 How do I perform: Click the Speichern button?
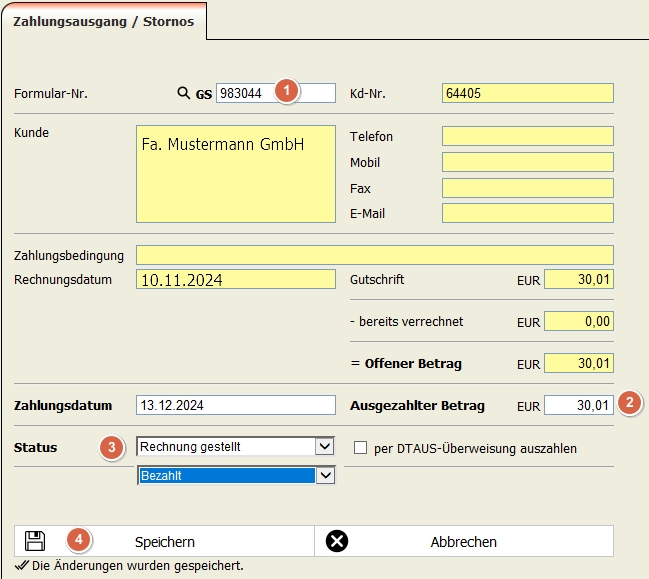tap(164, 541)
